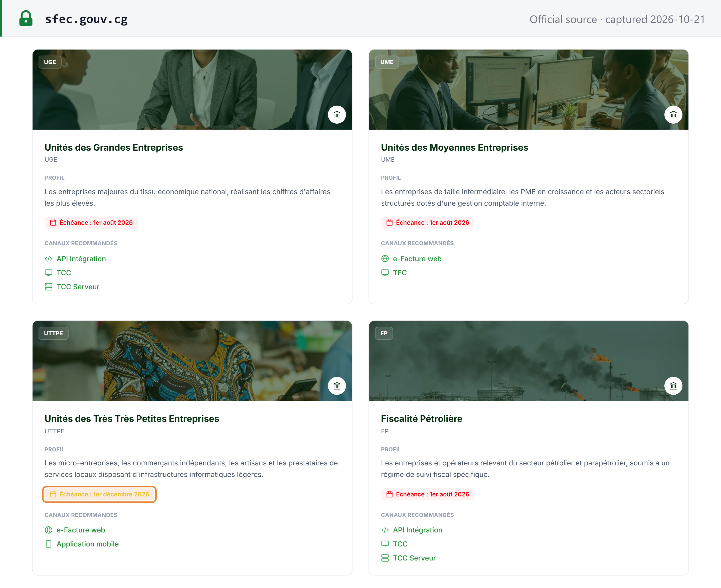
Task: Click the code icon next to API Intégration in UGE card
Action: (x=49, y=259)
